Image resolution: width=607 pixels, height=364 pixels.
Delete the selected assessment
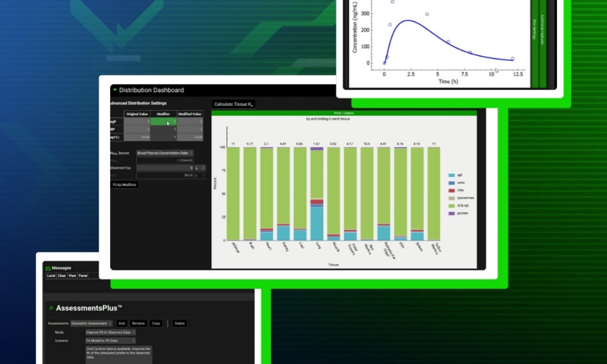pos(180,323)
